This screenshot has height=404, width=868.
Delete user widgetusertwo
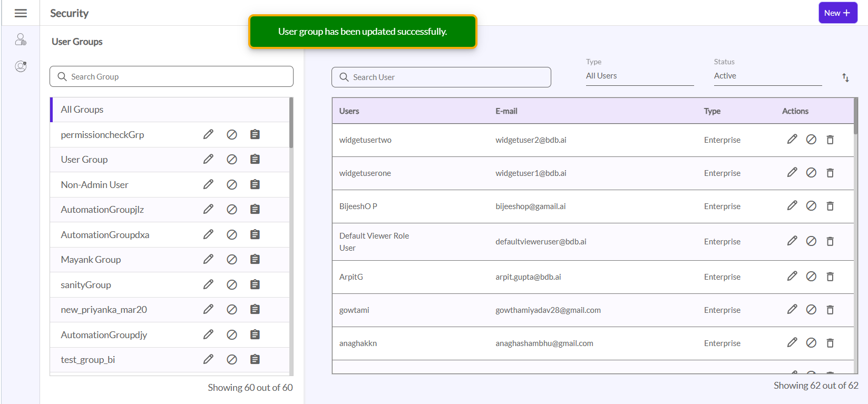[x=830, y=140]
